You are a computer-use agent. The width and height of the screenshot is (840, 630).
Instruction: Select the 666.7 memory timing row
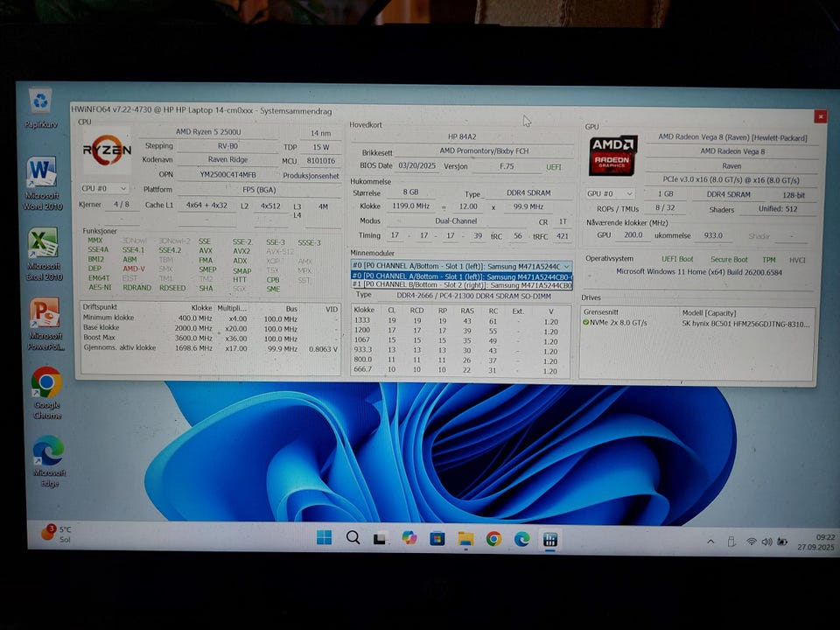pyautogui.click(x=460, y=369)
